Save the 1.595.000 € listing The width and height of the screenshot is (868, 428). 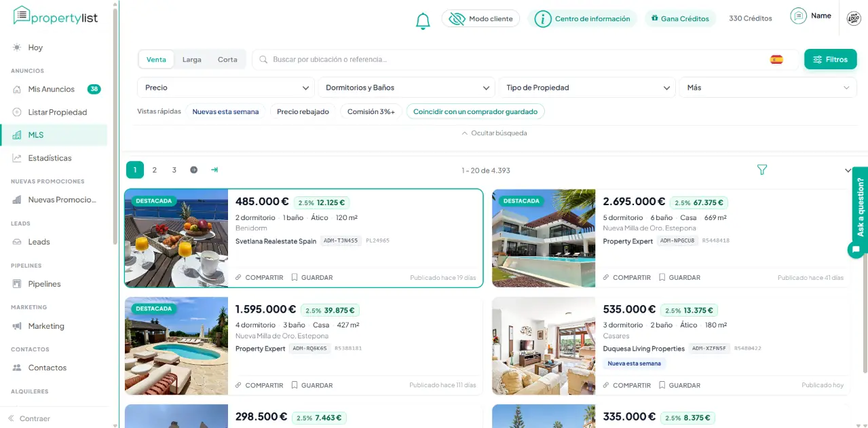(312, 385)
